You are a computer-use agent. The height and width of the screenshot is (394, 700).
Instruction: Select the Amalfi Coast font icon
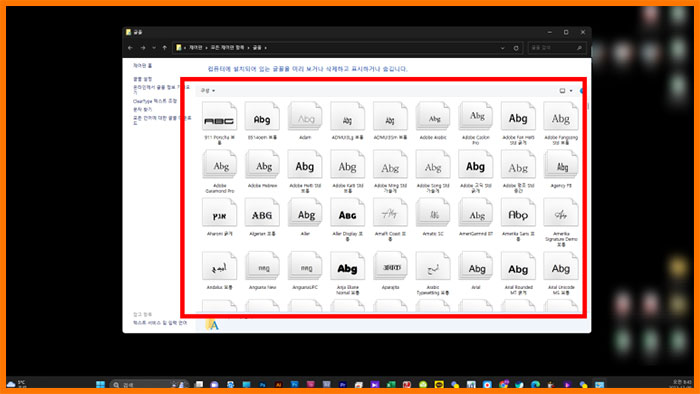[x=390, y=213]
